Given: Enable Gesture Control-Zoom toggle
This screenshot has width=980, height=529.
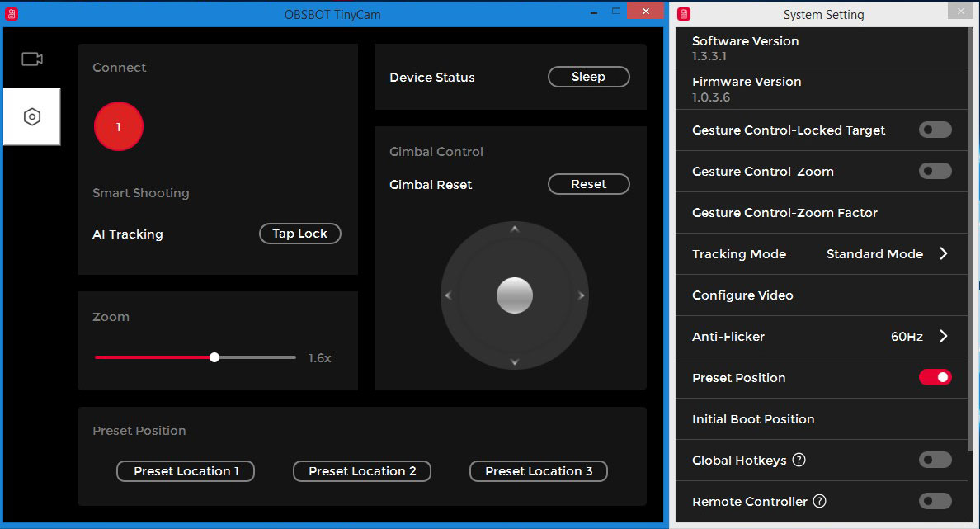Looking at the screenshot, I should point(935,171).
